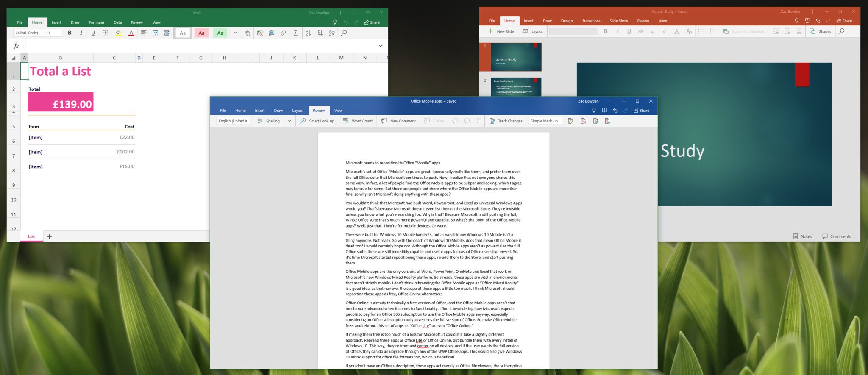Screen dimensions: 868x375
Task: Open Smart Look-up in Word
Action: (x=317, y=121)
